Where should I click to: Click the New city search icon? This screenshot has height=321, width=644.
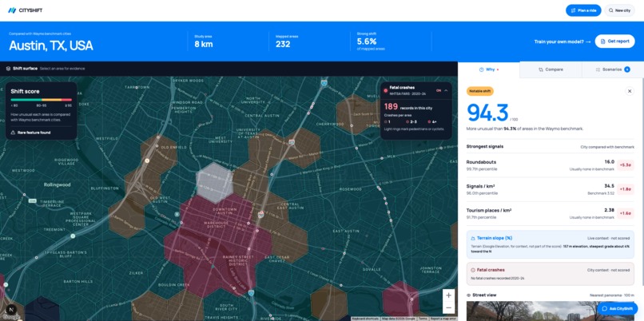611,10
